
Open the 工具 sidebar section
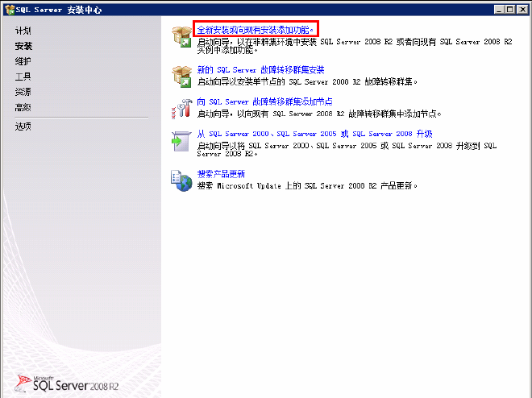point(23,77)
